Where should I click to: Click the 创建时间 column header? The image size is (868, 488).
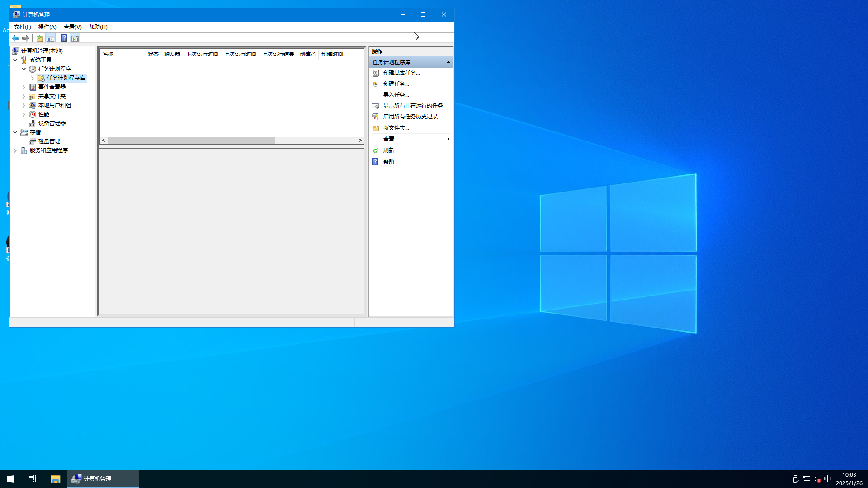pyautogui.click(x=332, y=54)
